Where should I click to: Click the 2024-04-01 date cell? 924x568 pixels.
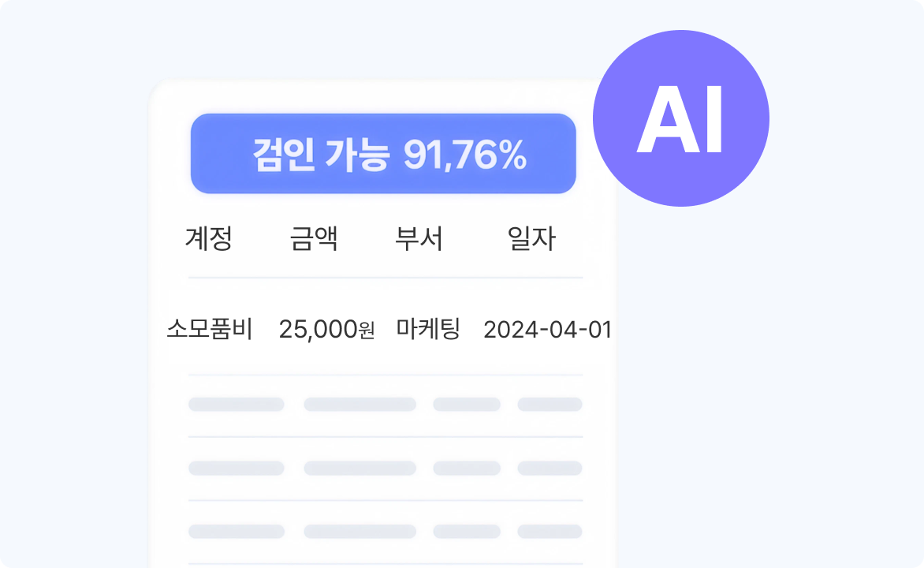tap(547, 330)
